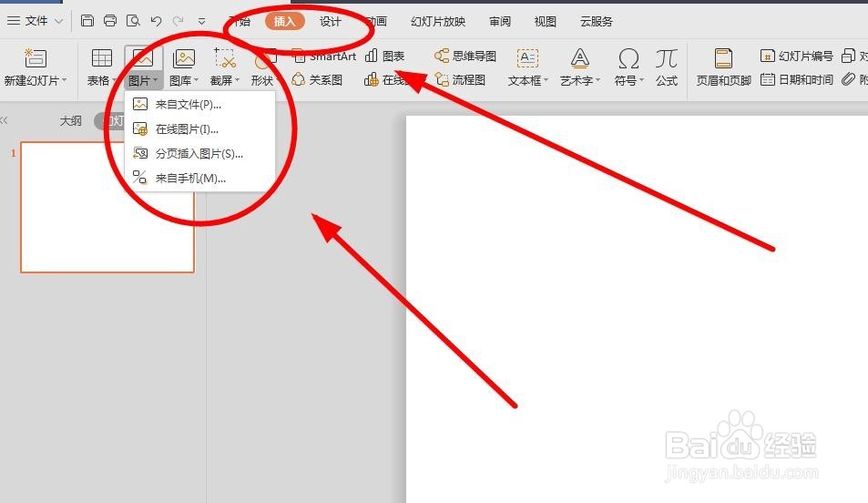This screenshot has height=503, width=868.
Task: Switch to the 设计 ribbon tab
Action: 330,21
